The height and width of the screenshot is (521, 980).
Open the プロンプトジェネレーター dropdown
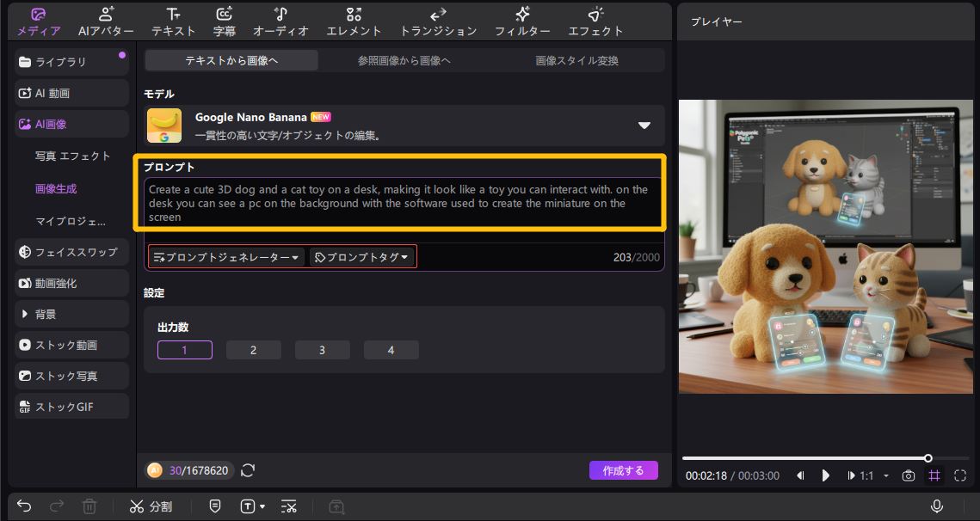[225, 256]
